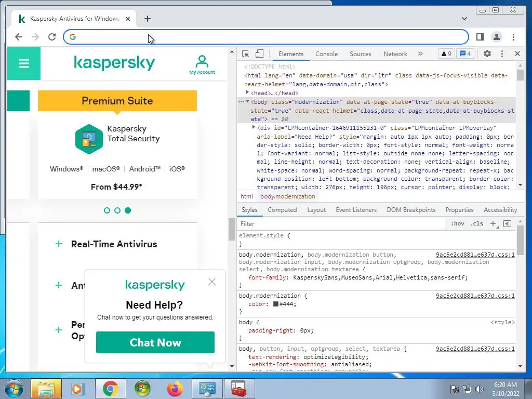Click the Kaspersky Total Security product icon
Image resolution: width=532 pixels, height=399 pixels.
click(x=89, y=139)
